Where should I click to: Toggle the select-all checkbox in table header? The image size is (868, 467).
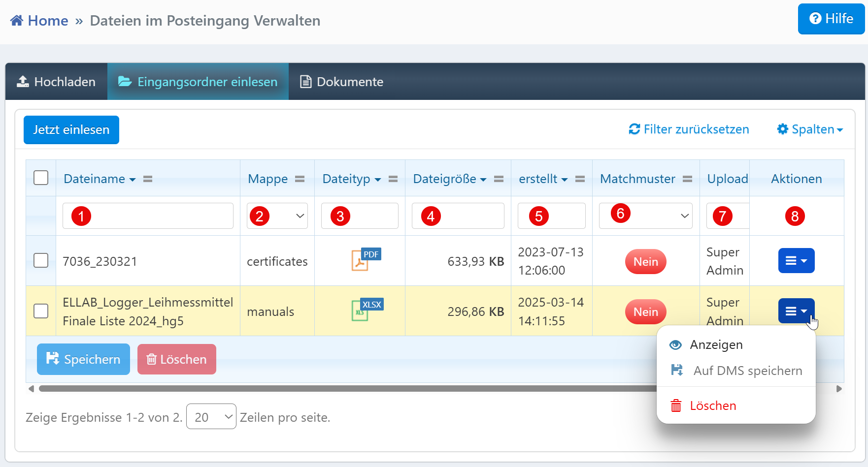pyautogui.click(x=41, y=178)
